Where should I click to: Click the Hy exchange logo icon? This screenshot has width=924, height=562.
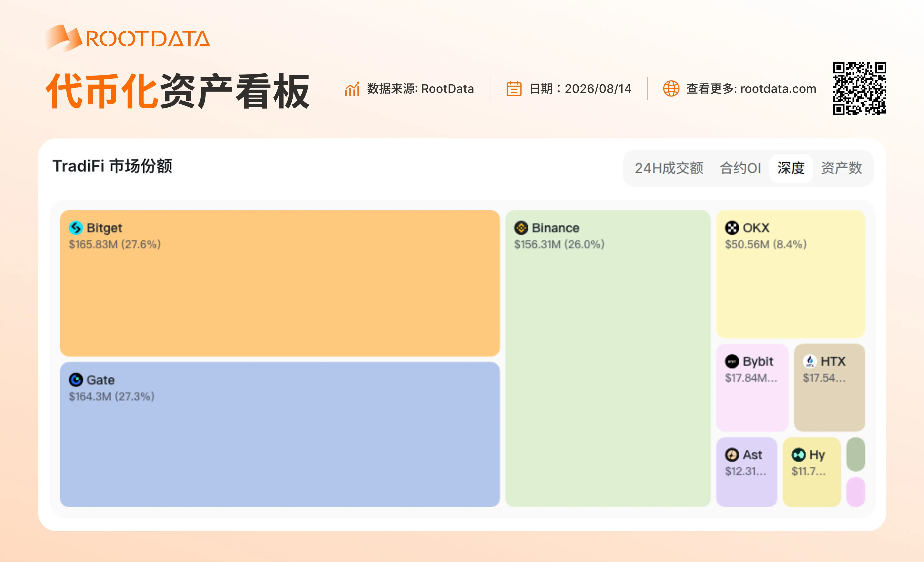pos(798,455)
